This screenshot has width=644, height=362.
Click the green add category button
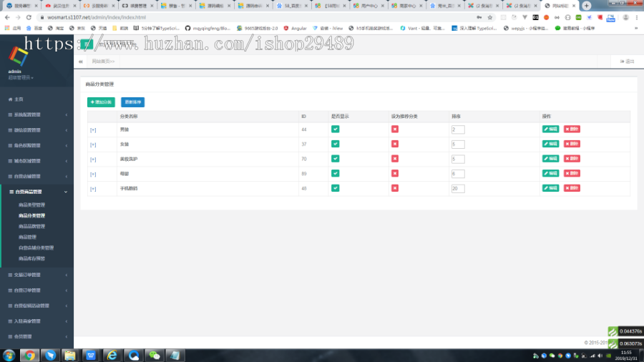101,102
